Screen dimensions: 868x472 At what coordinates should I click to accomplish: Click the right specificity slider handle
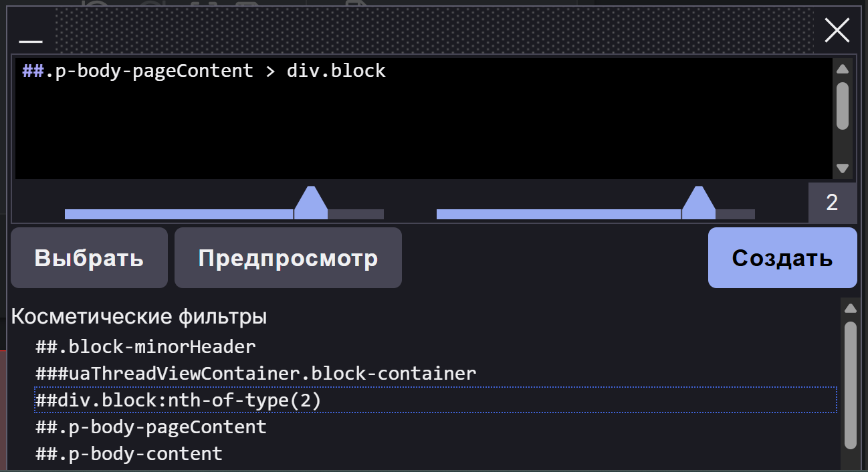pos(699,203)
